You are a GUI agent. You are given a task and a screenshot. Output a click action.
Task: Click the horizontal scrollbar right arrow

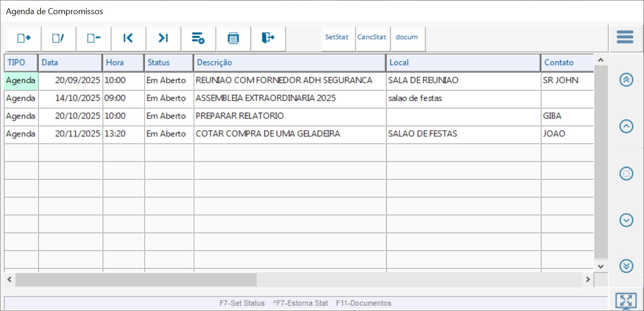588,279
